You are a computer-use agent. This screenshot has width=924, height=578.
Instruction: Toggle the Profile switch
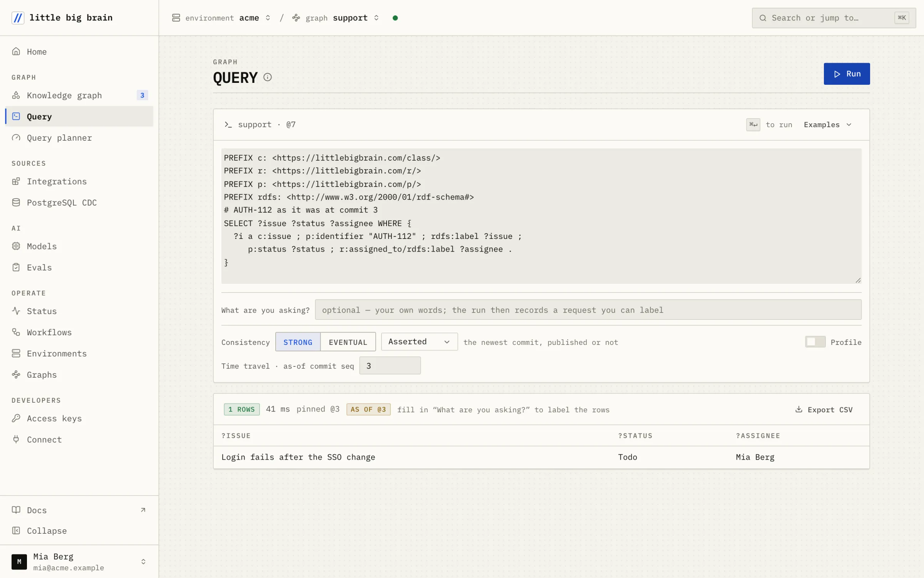[x=815, y=342]
